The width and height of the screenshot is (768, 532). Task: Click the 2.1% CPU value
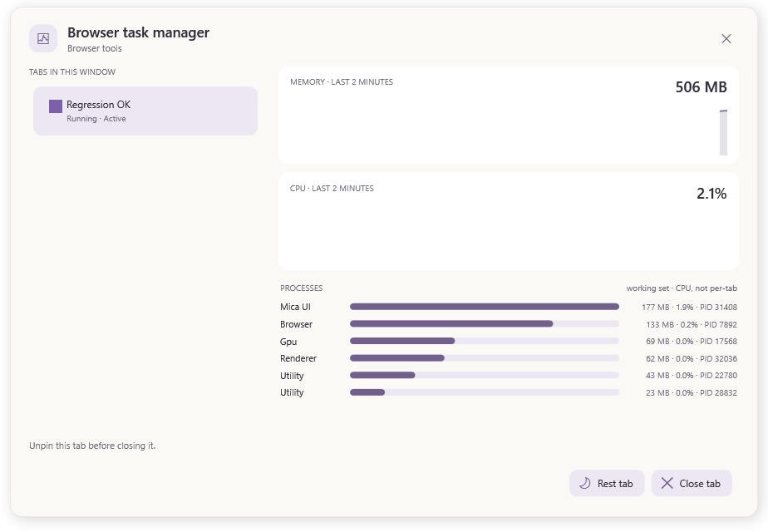711,194
